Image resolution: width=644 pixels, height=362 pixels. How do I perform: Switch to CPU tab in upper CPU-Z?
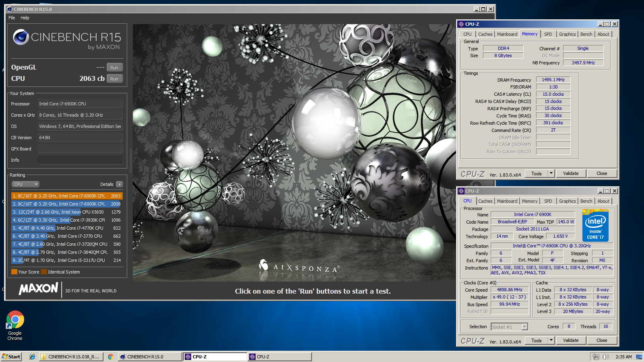[467, 34]
